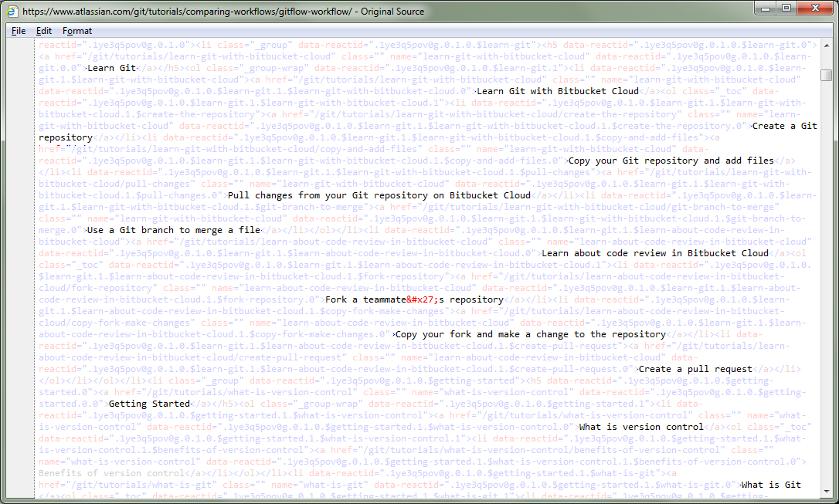Click the scrollbar up arrow

click(827, 46)
